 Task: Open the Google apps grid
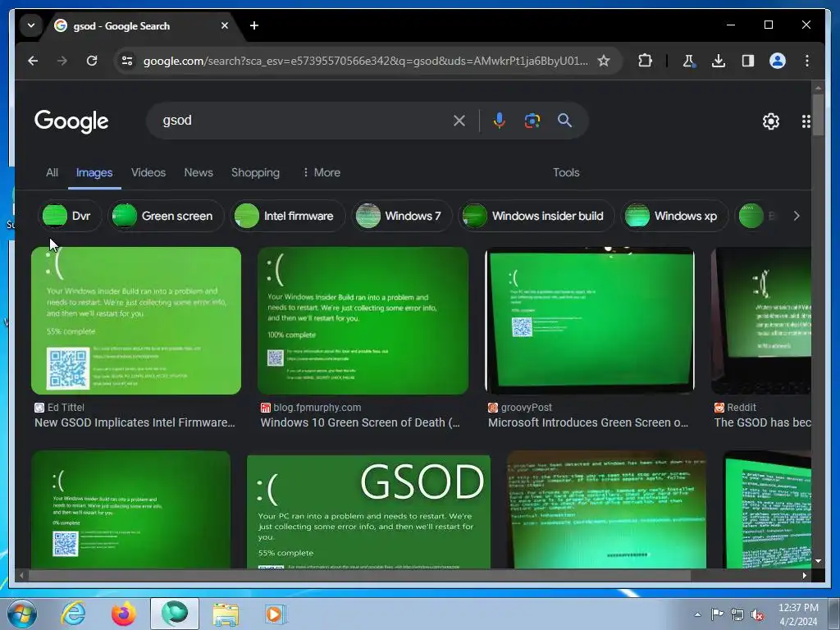[806, 121]
